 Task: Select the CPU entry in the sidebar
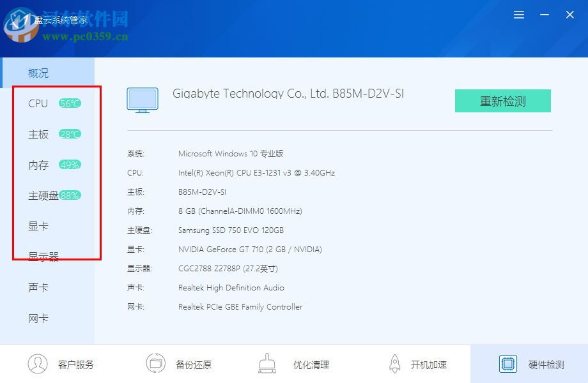37,103
